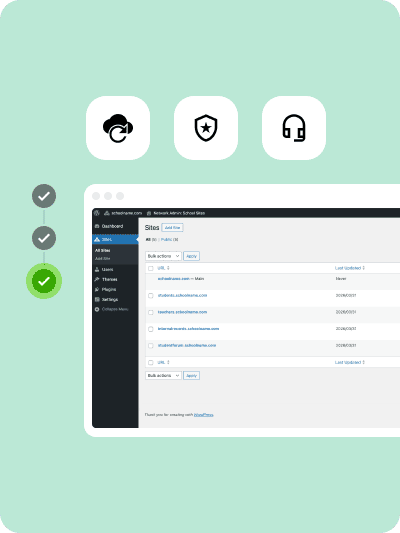
Task: Open the internalrecords.schoolname.com link
Action: click(x=188, y=329)
